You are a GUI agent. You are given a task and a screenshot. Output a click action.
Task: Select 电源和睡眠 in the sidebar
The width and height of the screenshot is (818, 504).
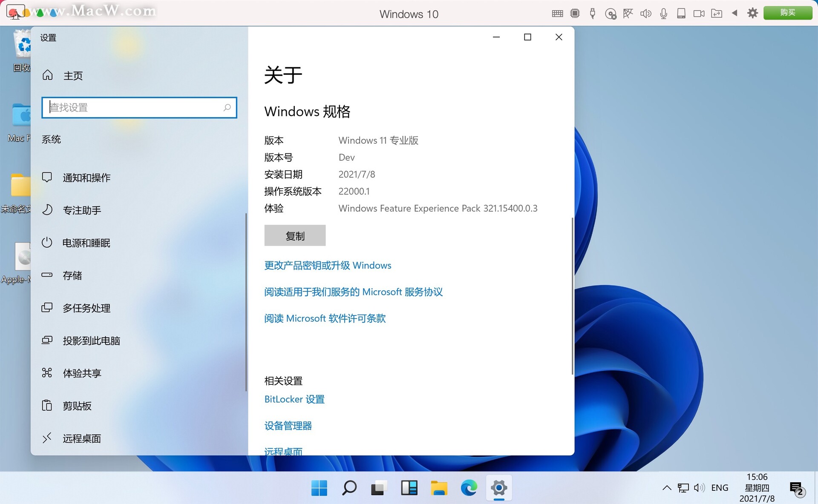pyautogui.click(x=86, y=243)
